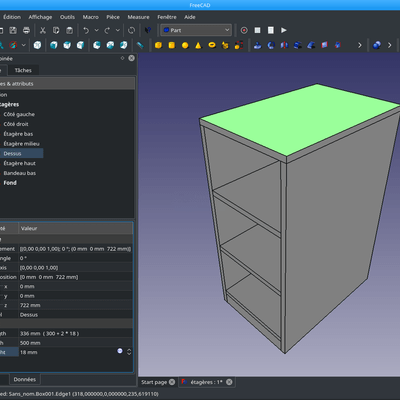This screenshot has width=400, height=400.
Task: Open expression editor for 18 mm height
Action: pyautogui.click(x=120, y=351)
